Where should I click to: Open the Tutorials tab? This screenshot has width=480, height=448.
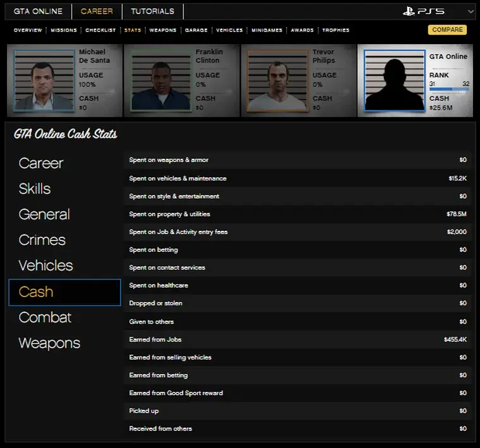(152, 11)
